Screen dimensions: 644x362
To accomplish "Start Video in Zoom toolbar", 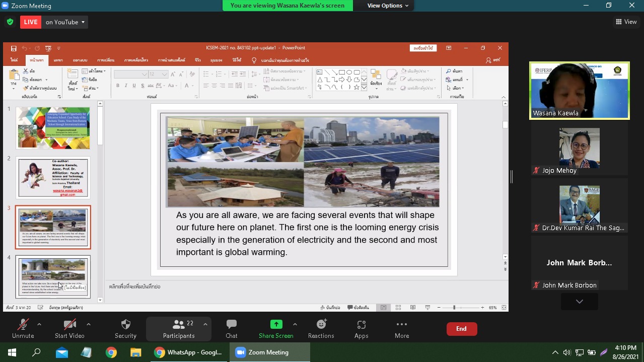I will click(x=69, y=329).
